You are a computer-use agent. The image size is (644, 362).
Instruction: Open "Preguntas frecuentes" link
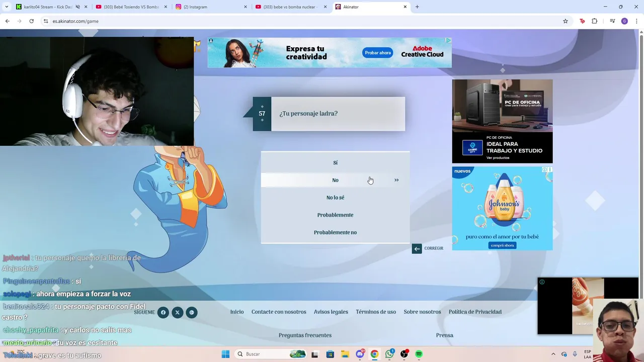(305, 335)
